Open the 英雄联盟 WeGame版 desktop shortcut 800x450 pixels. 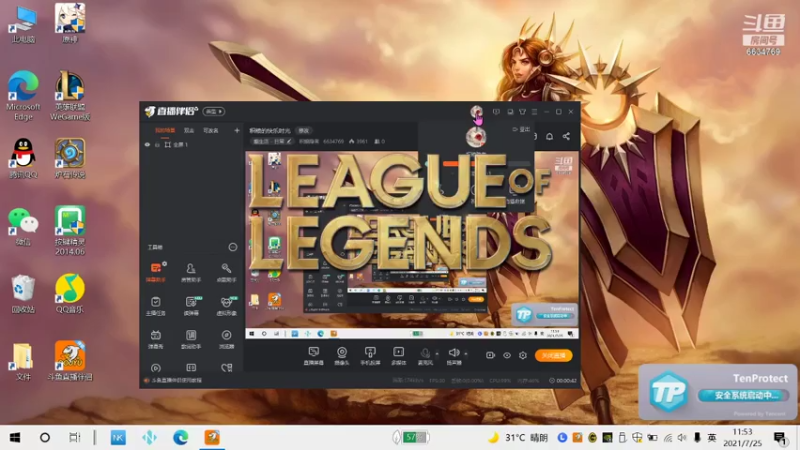point(70,95)
